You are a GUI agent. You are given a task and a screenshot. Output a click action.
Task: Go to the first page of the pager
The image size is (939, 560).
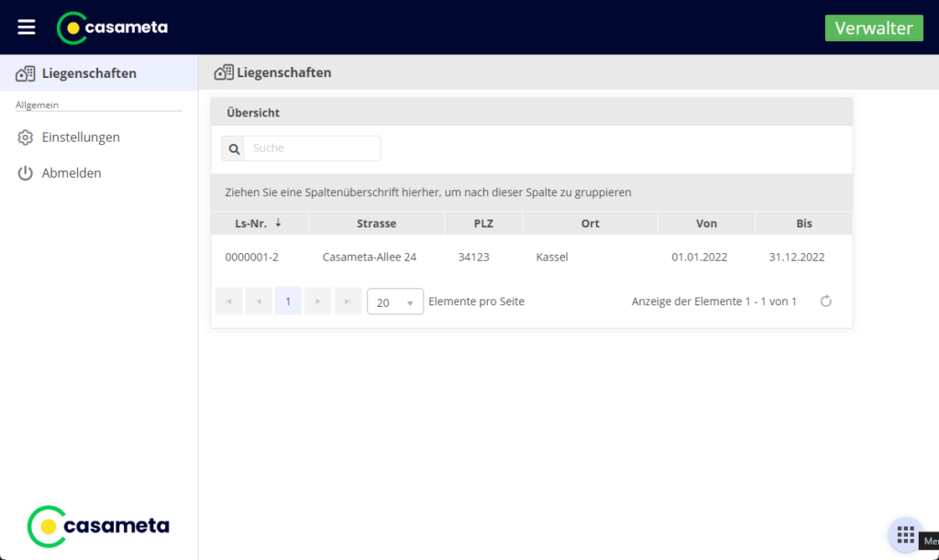228,301
